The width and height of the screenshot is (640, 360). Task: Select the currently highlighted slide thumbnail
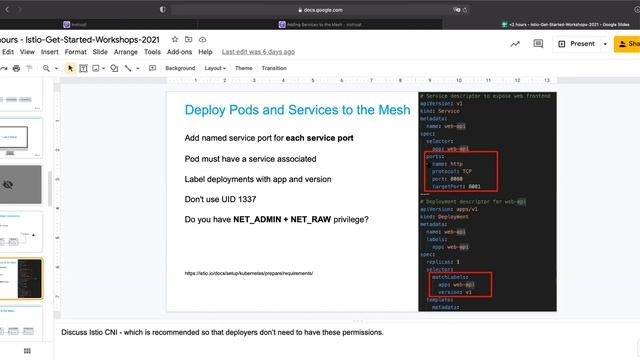[21, 278]
